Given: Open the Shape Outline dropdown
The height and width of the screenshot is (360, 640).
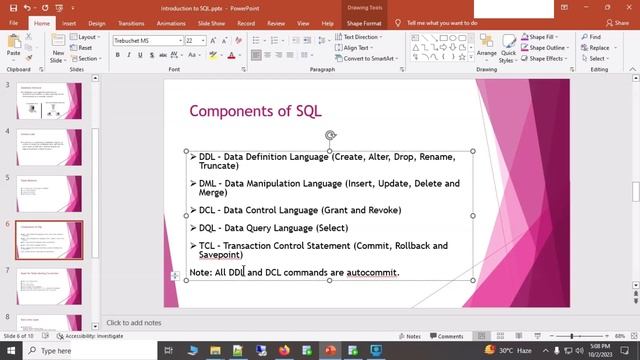Looking at the screenshot, I should [x=544, y=48].
